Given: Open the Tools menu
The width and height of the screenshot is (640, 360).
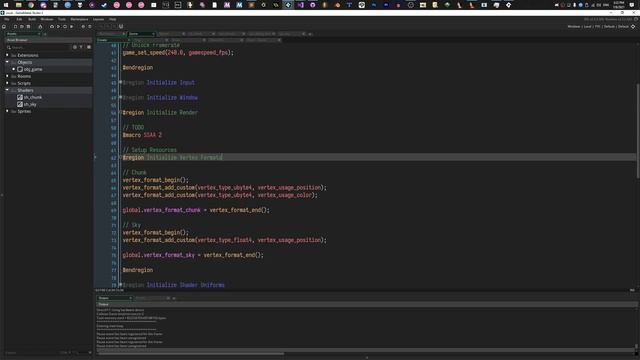Looking at the screenshot, I should 62,19.
